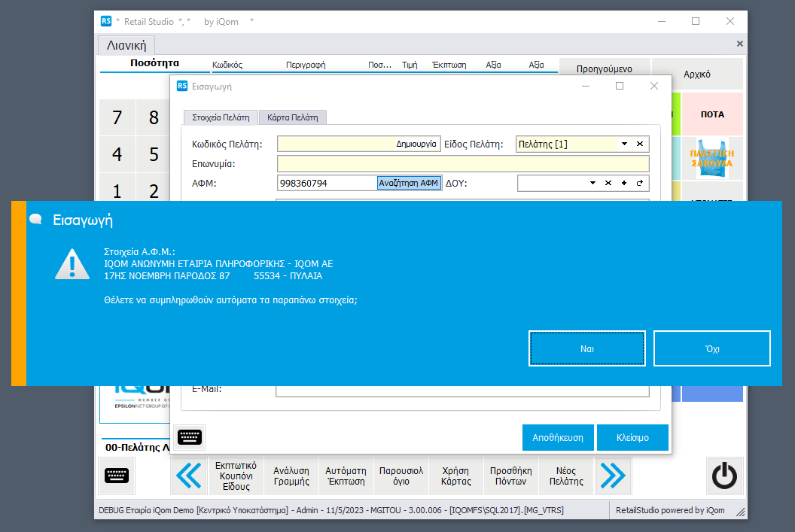Refresh the ΔΟΥ list icon
The width and height of the screenshot is (795, 532).
(640, 183)
